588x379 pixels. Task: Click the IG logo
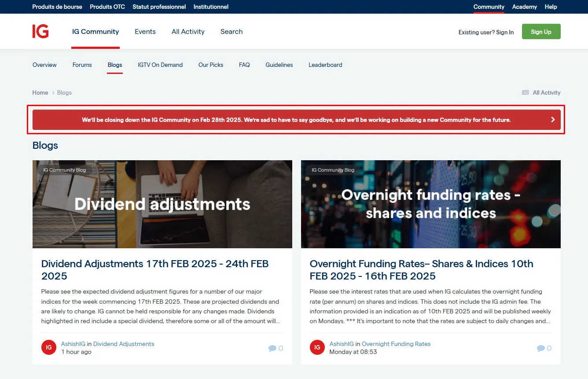coord(40,31)
